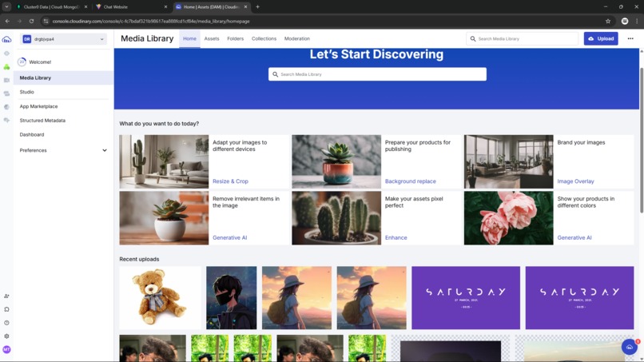Viewport: 644px width, 362px height.
Task: Switch to the Moderation tab
Action: (297, 38)
